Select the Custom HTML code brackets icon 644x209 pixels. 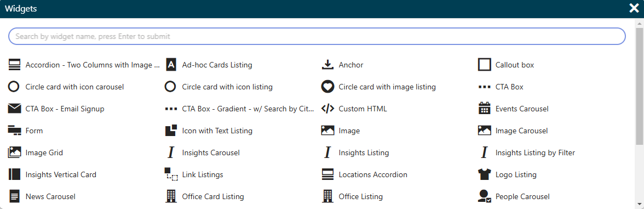[327, 109]
